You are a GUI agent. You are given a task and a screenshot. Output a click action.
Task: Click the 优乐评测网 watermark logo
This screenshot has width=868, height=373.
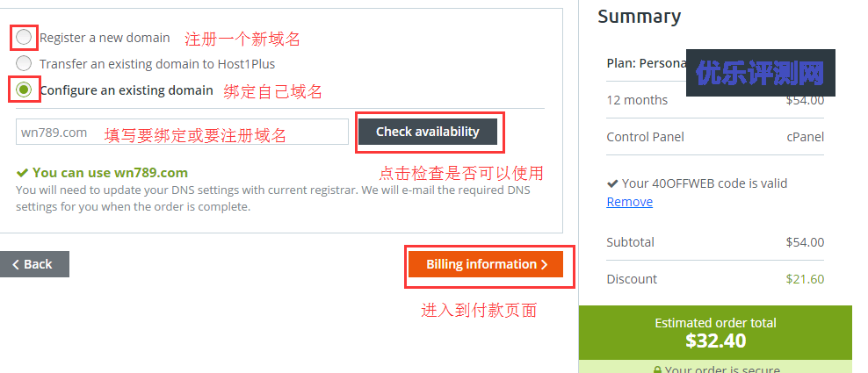click(x=760, y=74)
